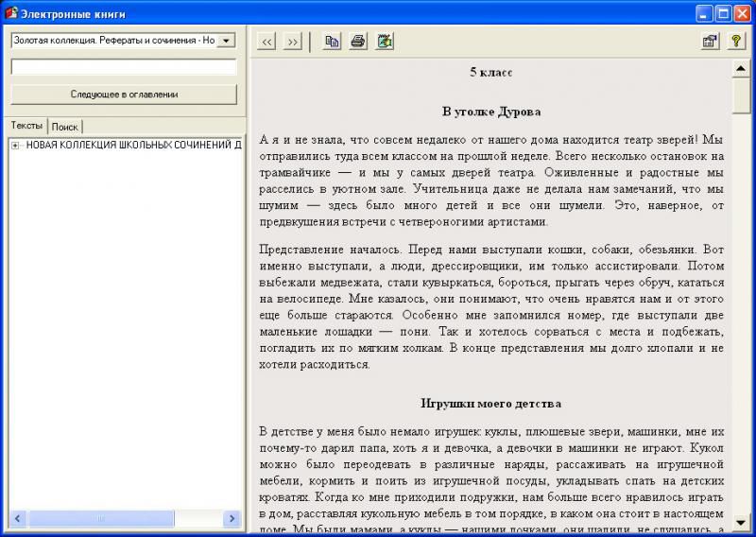Click the third toolbar icon with green page
The height and width of the screenshot is (537, 756).
pyautogui.click(x=385, y=42)
